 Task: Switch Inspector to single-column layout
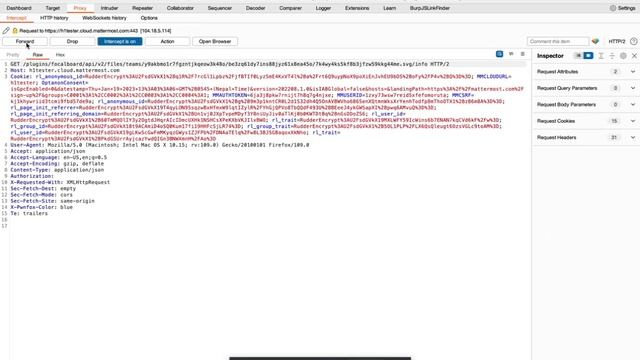click(x=578, y=56)
